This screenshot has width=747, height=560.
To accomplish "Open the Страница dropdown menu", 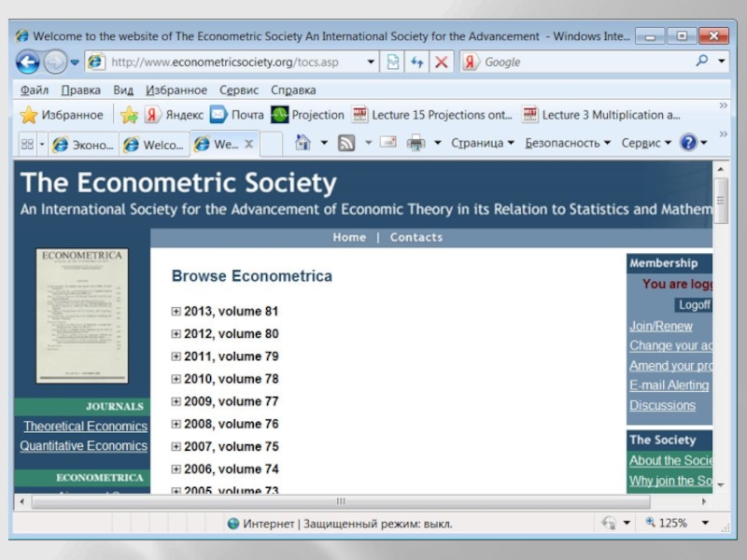I will point(482,143).
